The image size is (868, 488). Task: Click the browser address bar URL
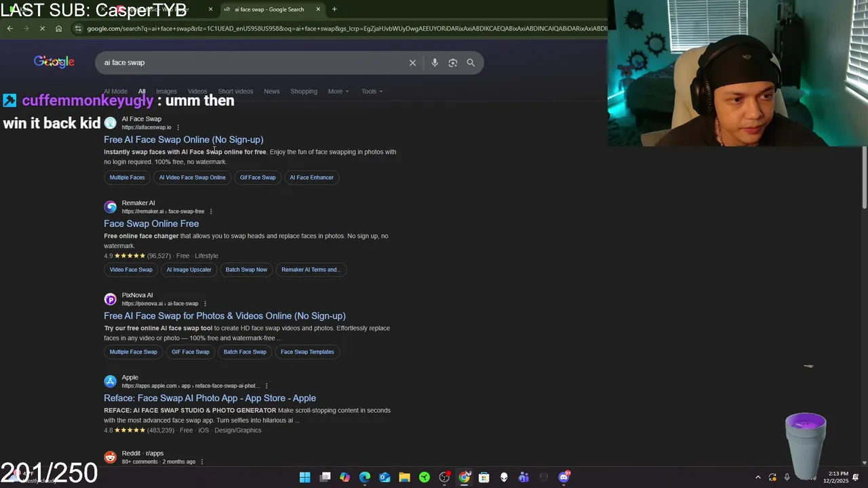[x=346, y=28]
